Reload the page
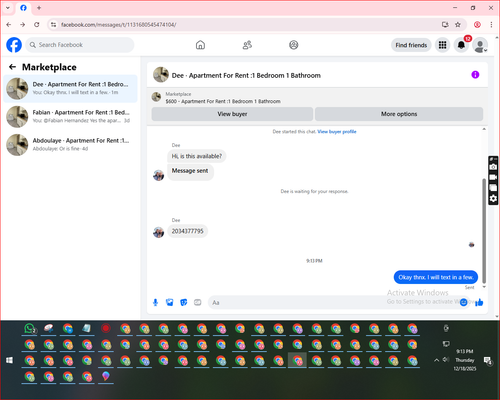500x400 pixels. 37,25
